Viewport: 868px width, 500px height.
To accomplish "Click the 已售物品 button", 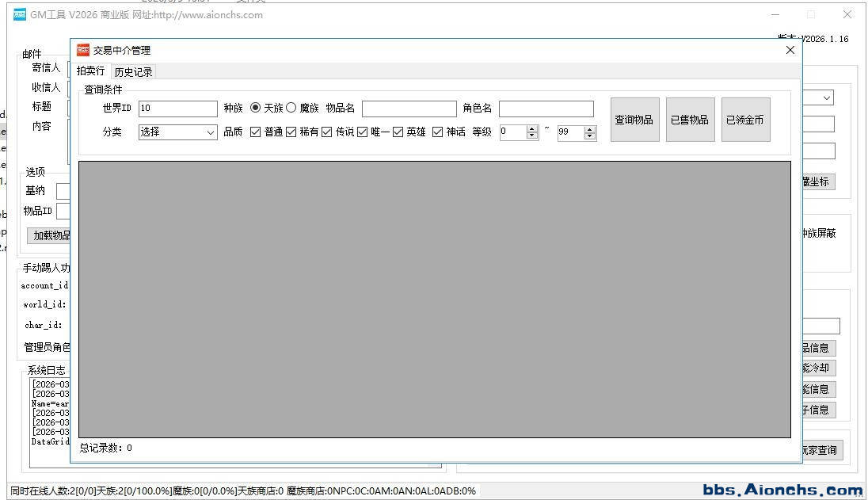I will [x=690, y=120].
